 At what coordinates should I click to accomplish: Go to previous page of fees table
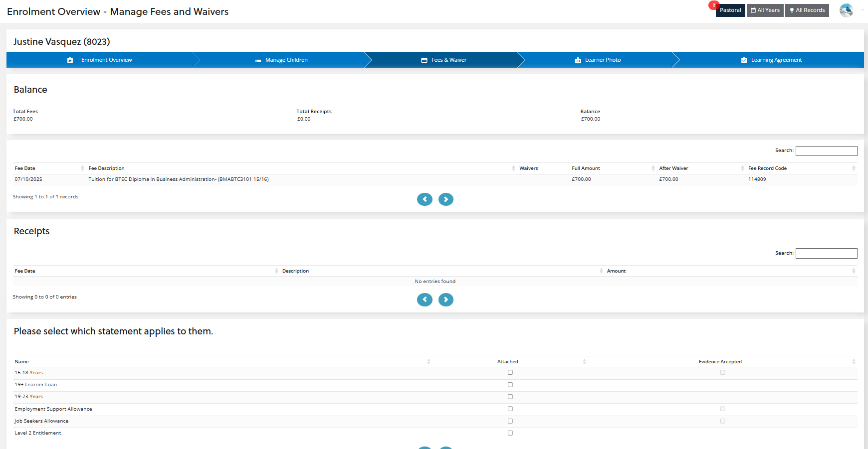(x=425, y=199)
